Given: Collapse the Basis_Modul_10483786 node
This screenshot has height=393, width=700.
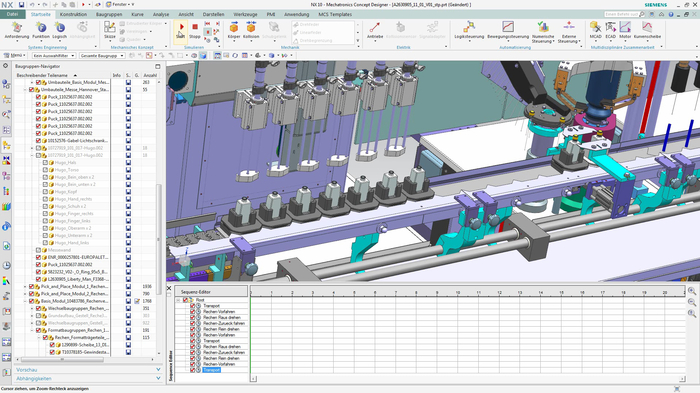Looking at the screenshot, I should pos(25,301).
